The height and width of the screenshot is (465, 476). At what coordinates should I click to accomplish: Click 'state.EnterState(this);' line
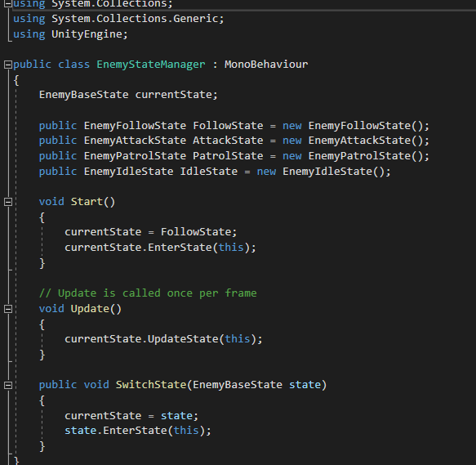click(x=137, y=431)
